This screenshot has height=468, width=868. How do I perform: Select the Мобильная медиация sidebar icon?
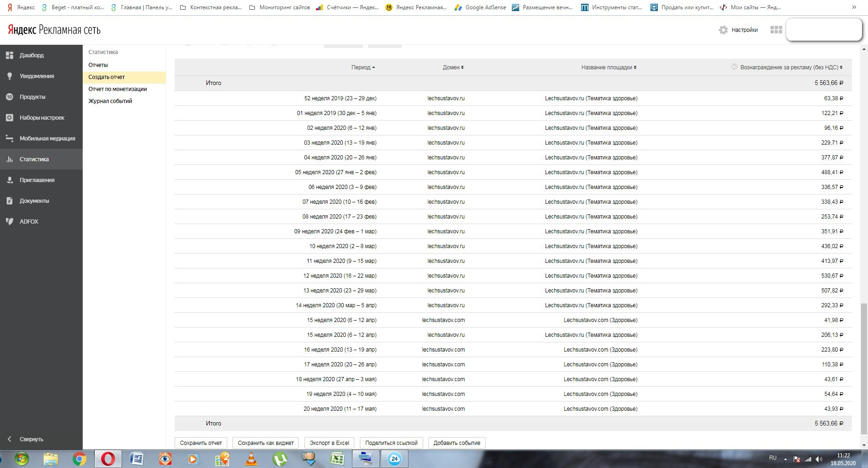9,139
